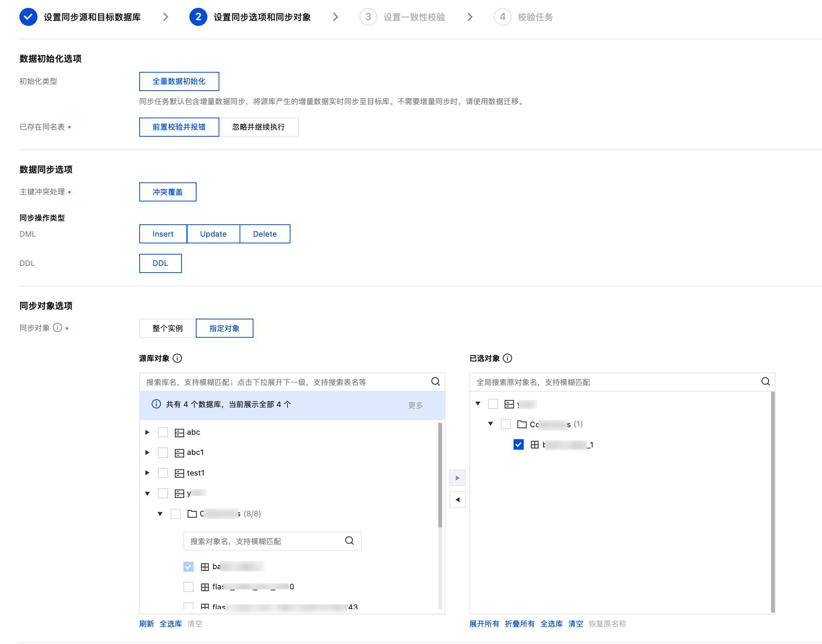Select the 整个实例 sync object option
Viewport: 822px width, 644px height.
(x=167, y=328)
